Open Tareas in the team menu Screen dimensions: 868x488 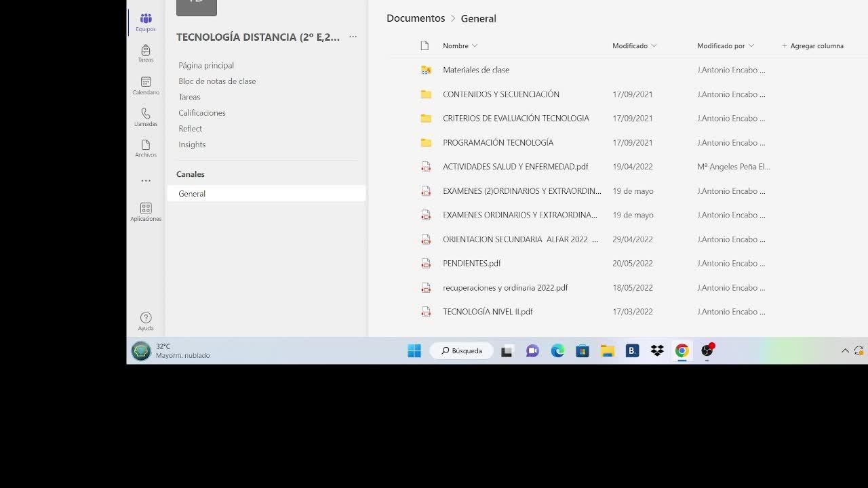(x=189, y=97)
